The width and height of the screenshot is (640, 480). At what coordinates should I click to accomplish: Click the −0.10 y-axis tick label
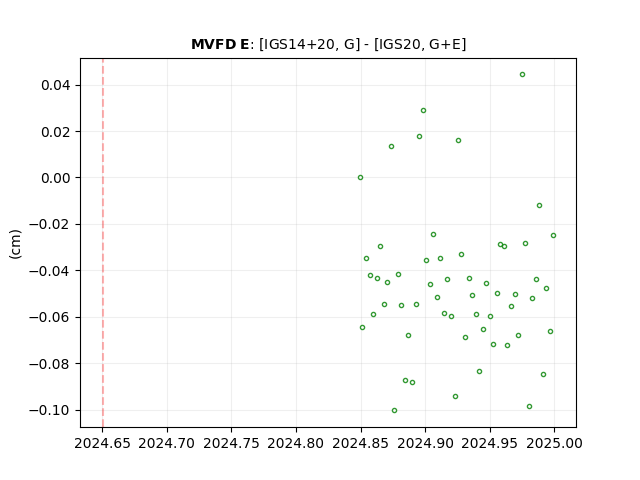[x=50, y=410]
